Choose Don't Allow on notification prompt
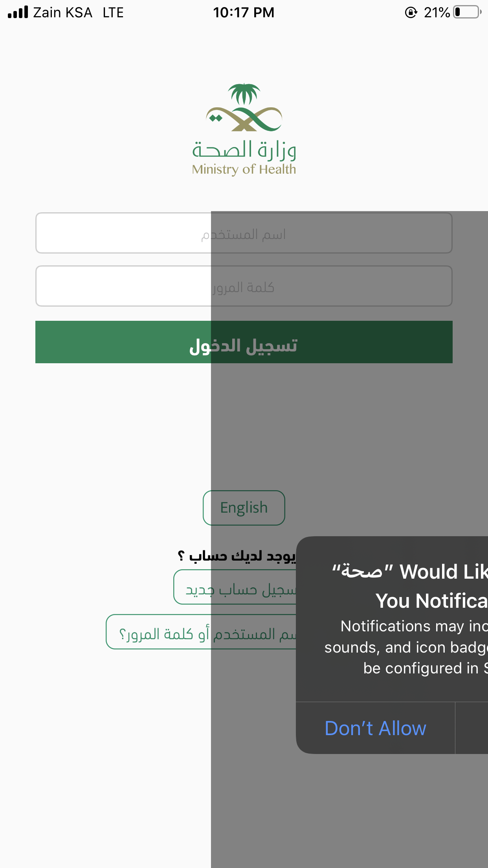The width and height of the screenshot is (488, 868). tap(375, 728)
